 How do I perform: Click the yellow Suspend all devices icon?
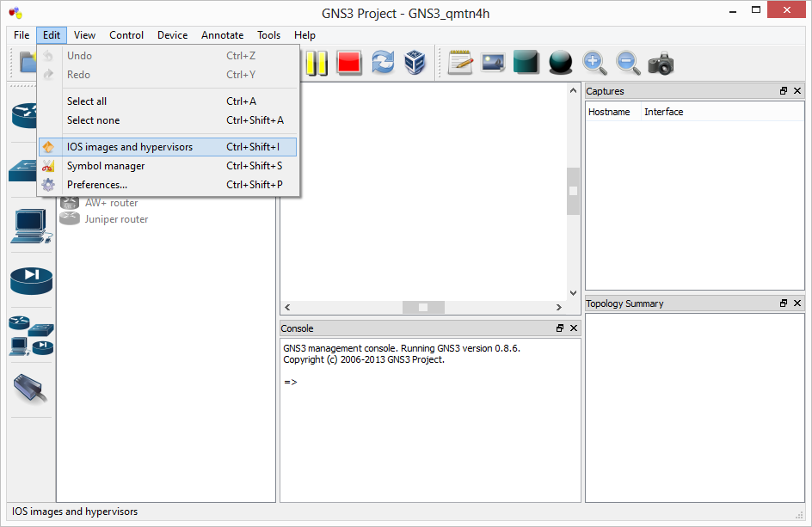tap(317, 63)
